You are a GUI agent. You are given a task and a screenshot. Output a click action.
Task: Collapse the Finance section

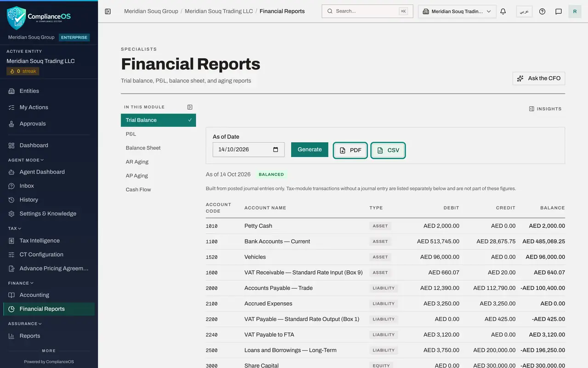21,283
